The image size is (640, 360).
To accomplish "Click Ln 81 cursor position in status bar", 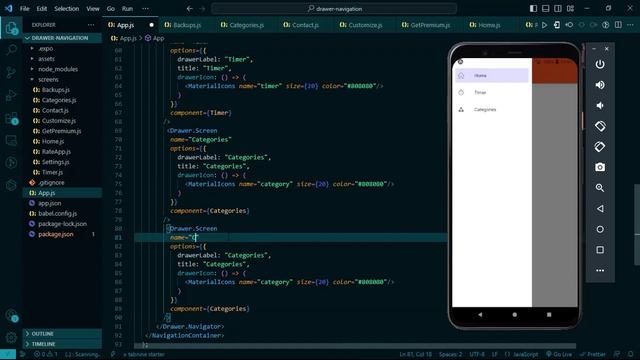I will pyautogui.click(x=416, y=354).
